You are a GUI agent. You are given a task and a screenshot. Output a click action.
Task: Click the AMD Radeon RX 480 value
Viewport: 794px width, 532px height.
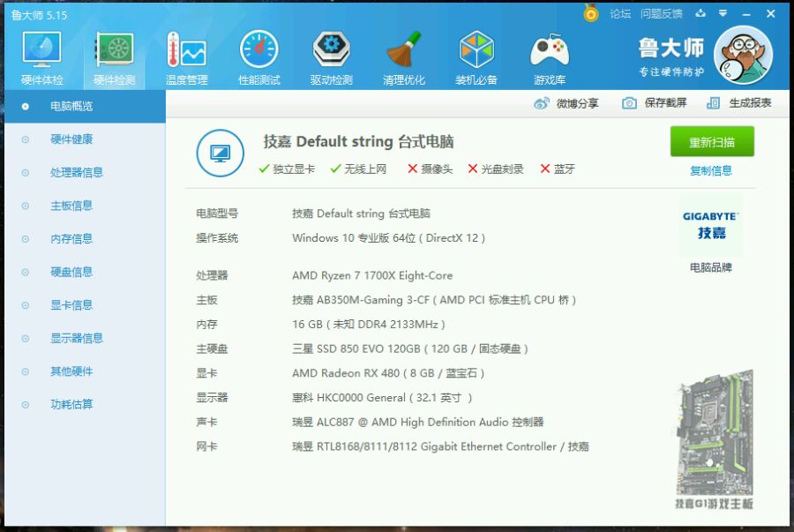coord(388,373)
